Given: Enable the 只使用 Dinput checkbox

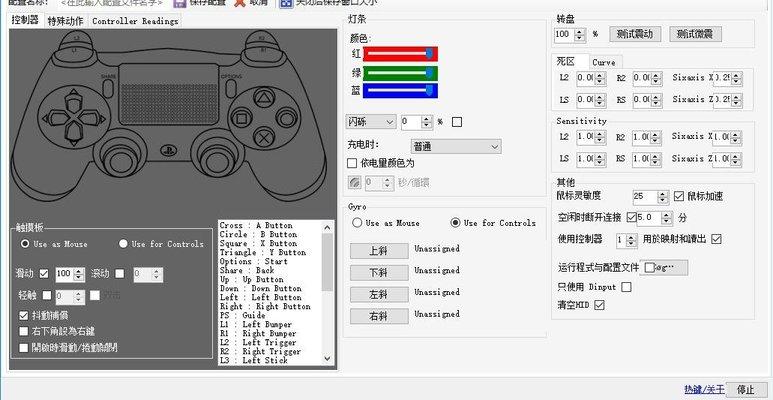Looking at the screenshot, I should [x=626, y=287].
